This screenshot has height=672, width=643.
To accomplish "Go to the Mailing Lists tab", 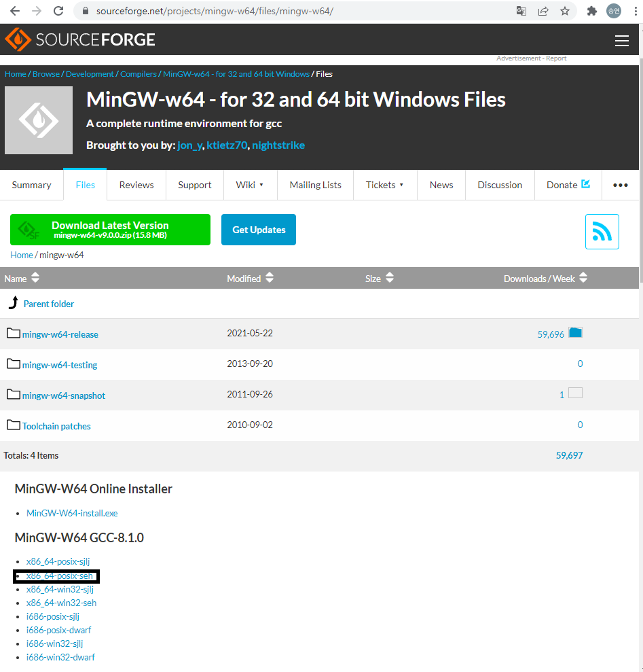I will tap(315, 185).
